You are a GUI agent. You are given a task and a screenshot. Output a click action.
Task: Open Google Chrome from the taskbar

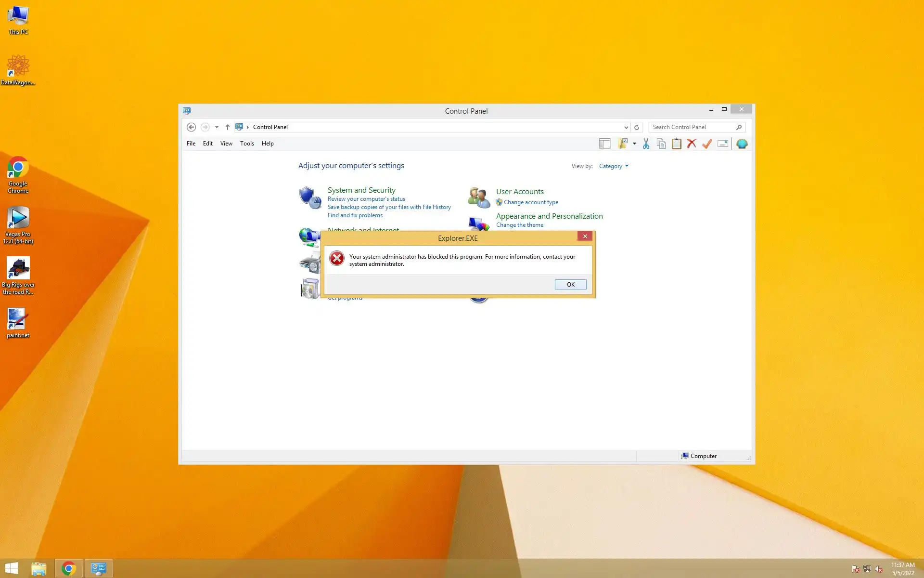pyautogui.click(x=69, y=568)
